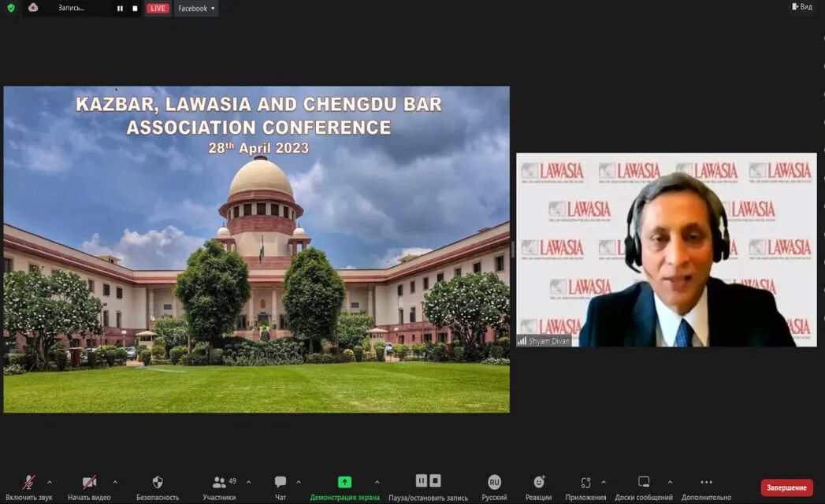Open Доски сообщений whiteboards
The width and height of the screenshot is (825, 504).
644,487
